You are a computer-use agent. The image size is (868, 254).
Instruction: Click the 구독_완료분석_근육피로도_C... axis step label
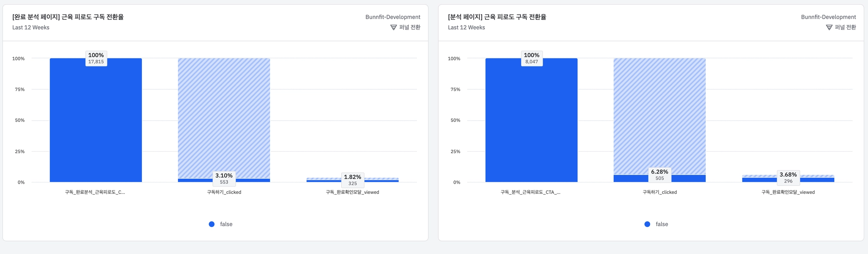click(x=95, y=192)
